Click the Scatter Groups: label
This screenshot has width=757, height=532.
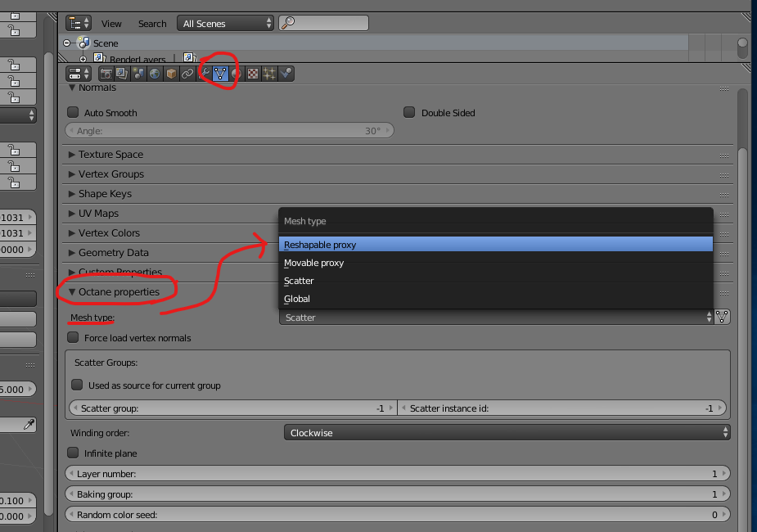106,363
